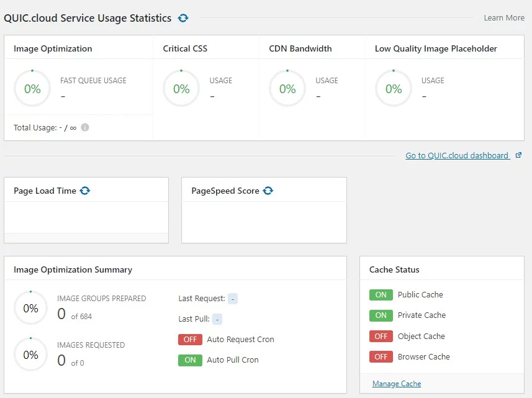Click the Critical CSS 0% usage circle
Viewport: 532px width, 398px height.
(181, 88)
